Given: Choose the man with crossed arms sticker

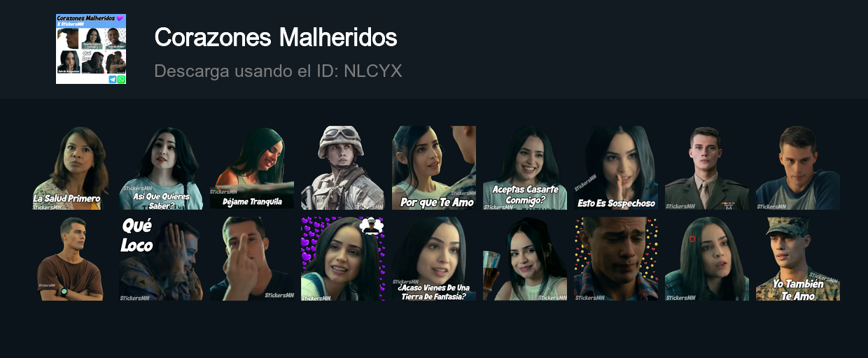Looking at the screenshot, I should click(70, 259).
